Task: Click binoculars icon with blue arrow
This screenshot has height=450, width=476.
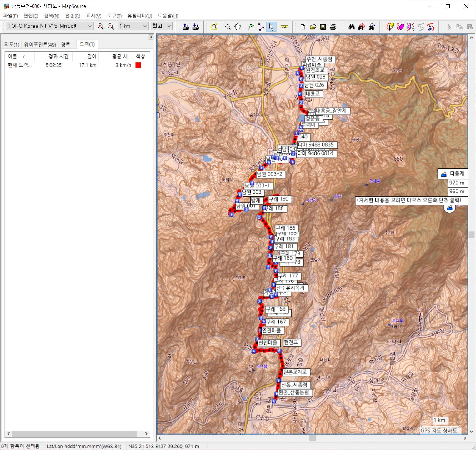Action: click(x=372, y=27)
